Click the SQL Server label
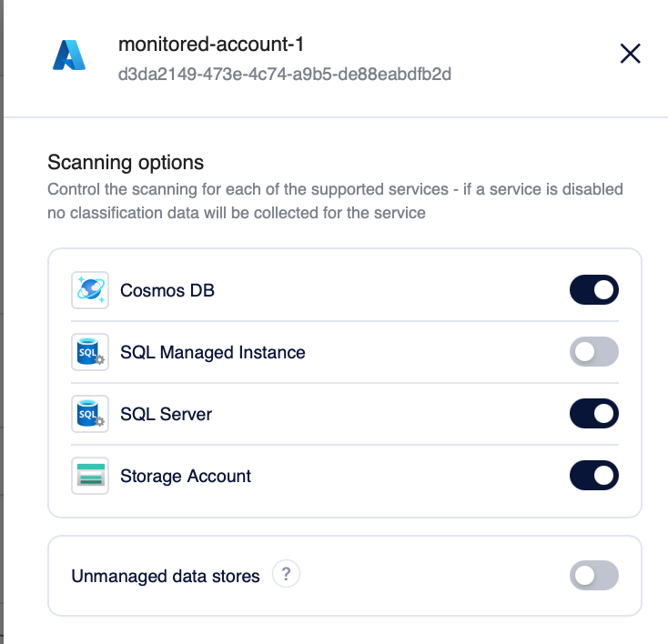Screen dimensions: 668x644 pos(167,414)
